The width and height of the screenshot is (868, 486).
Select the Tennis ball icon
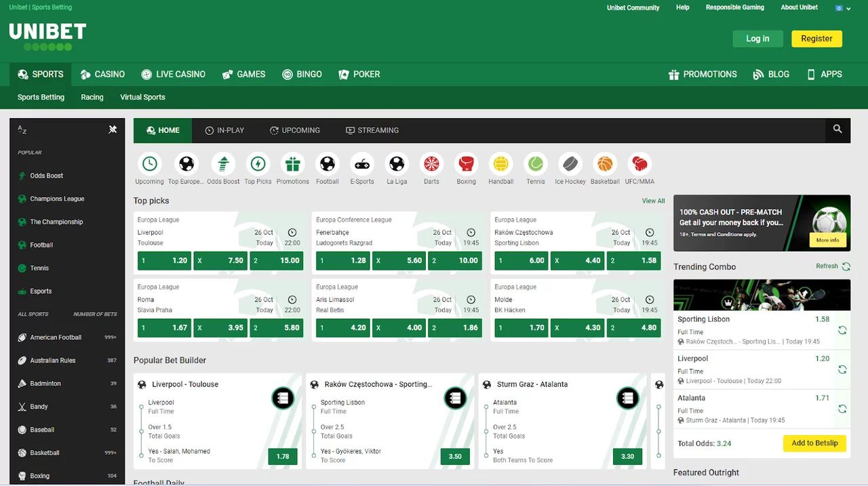536,163
